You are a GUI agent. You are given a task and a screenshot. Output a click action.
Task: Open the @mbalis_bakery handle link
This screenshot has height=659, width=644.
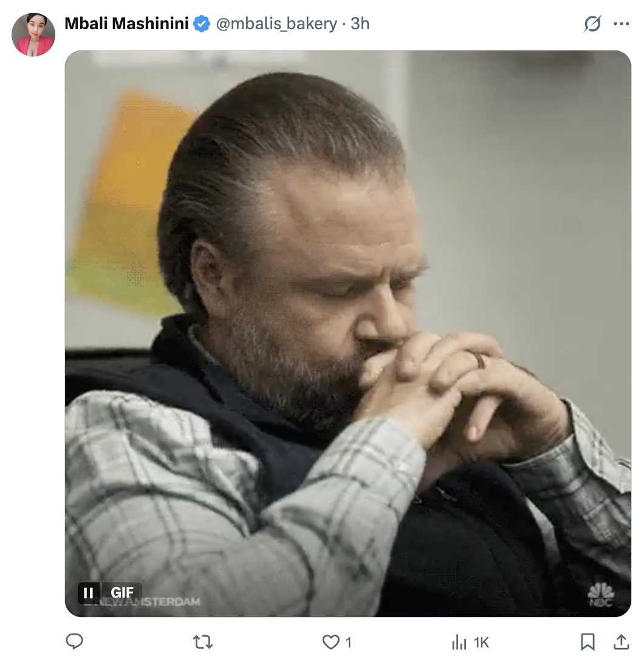276,24
